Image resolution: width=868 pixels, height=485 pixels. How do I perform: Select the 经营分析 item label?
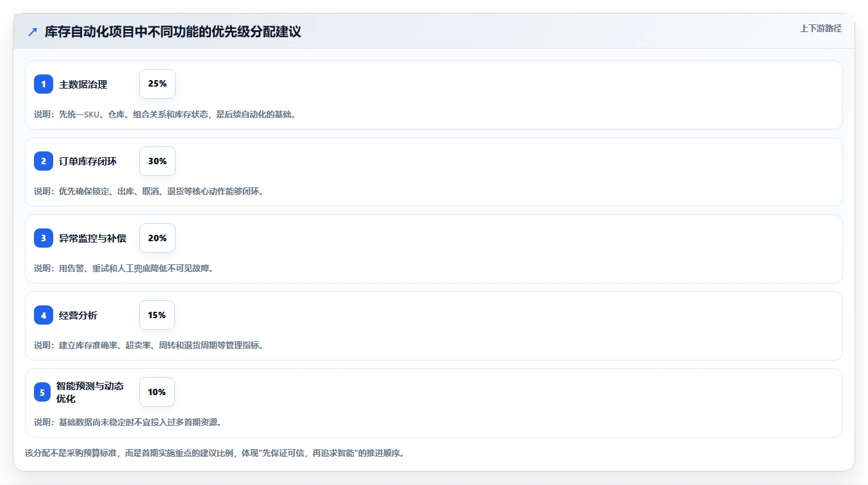(78, 315)
